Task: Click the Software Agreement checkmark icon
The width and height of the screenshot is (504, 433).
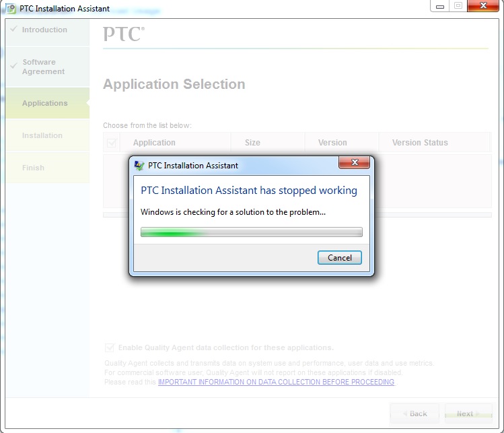Action: (14, 65)
